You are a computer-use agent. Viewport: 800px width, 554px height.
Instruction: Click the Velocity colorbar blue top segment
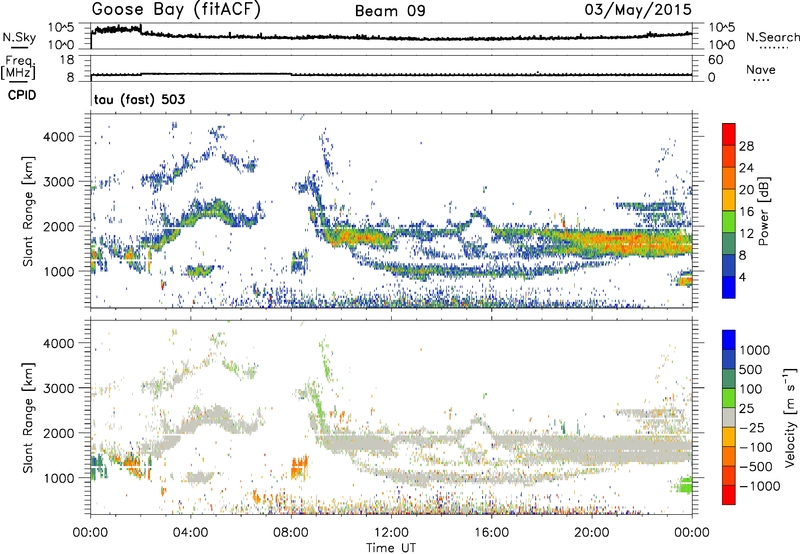[x=729, y=340]
